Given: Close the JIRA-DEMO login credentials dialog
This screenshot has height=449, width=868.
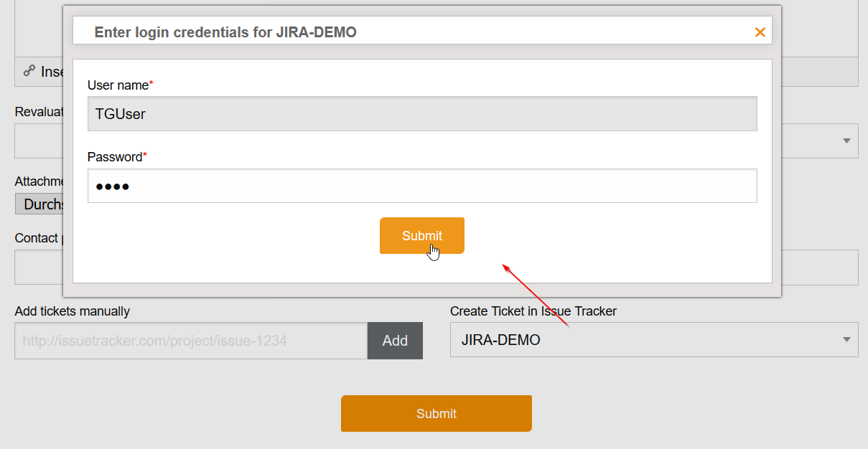Looking at the screenshot, I should pos(760,32).
